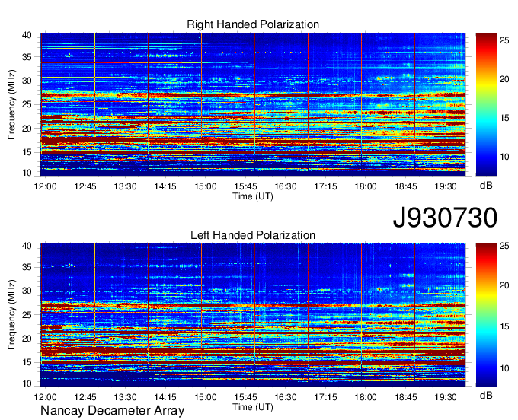Screen dimensions: 518x420
Task: Click 13:30 time tick of Right Handed plot
Action: click(125, 186)
